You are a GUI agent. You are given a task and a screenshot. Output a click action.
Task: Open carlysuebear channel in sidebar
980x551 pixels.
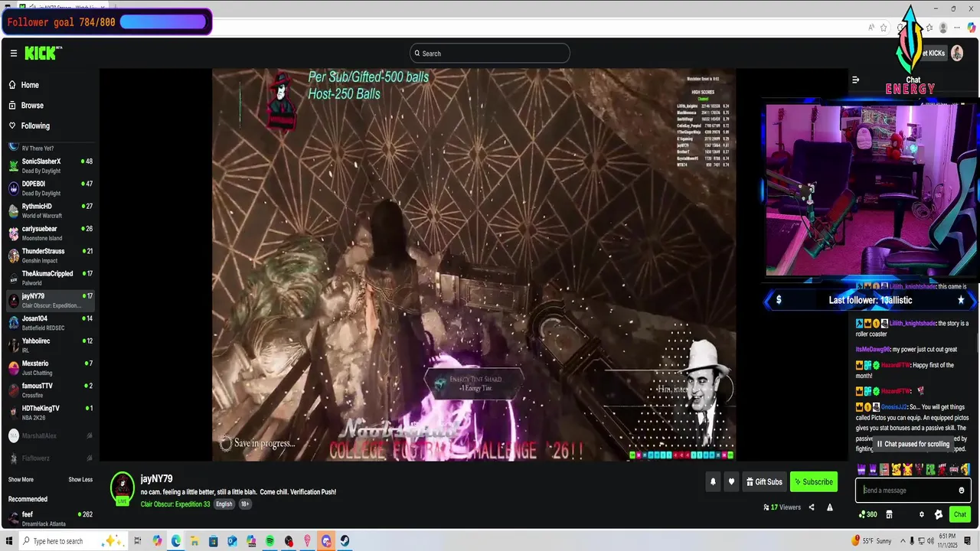pyautogui.click(x=51, y=233)
